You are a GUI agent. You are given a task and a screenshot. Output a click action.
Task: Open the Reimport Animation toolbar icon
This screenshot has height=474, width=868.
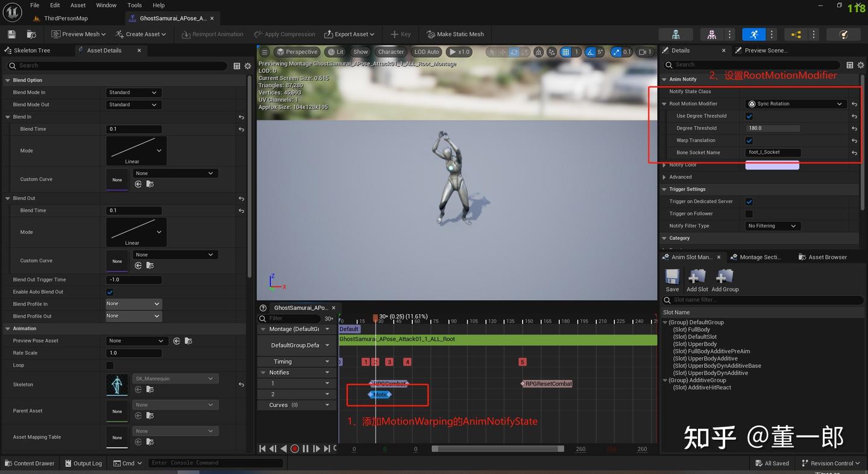pyautogui.click(x=212, y=34)
